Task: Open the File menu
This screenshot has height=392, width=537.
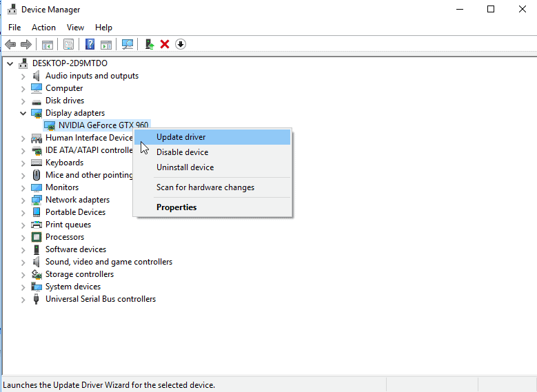Action: click(x=14, y=28)
